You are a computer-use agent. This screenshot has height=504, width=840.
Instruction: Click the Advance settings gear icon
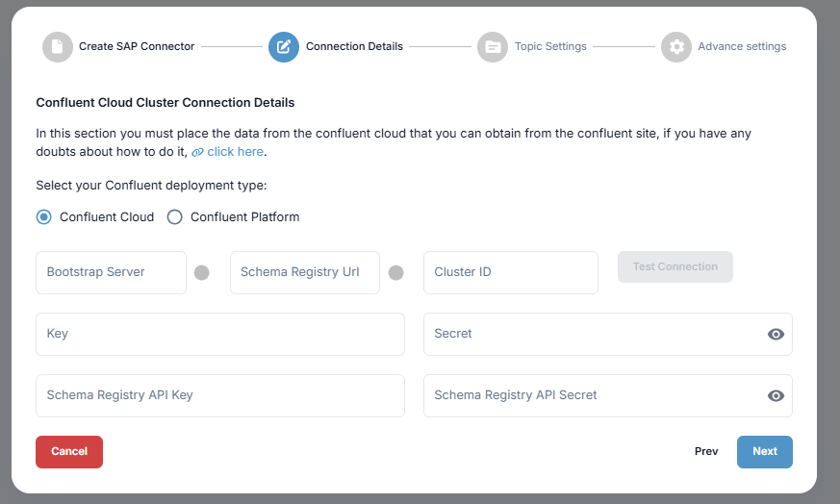(x=675, y=46)
